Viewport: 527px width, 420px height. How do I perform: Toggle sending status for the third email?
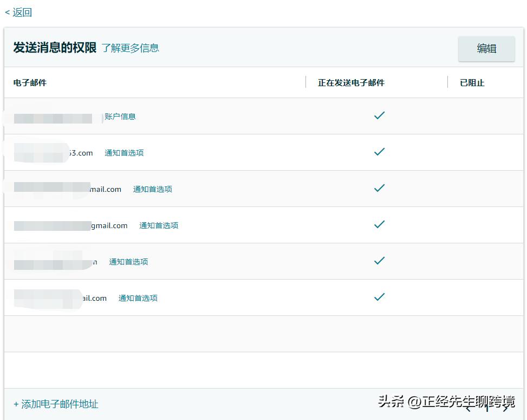coord(379,188)
